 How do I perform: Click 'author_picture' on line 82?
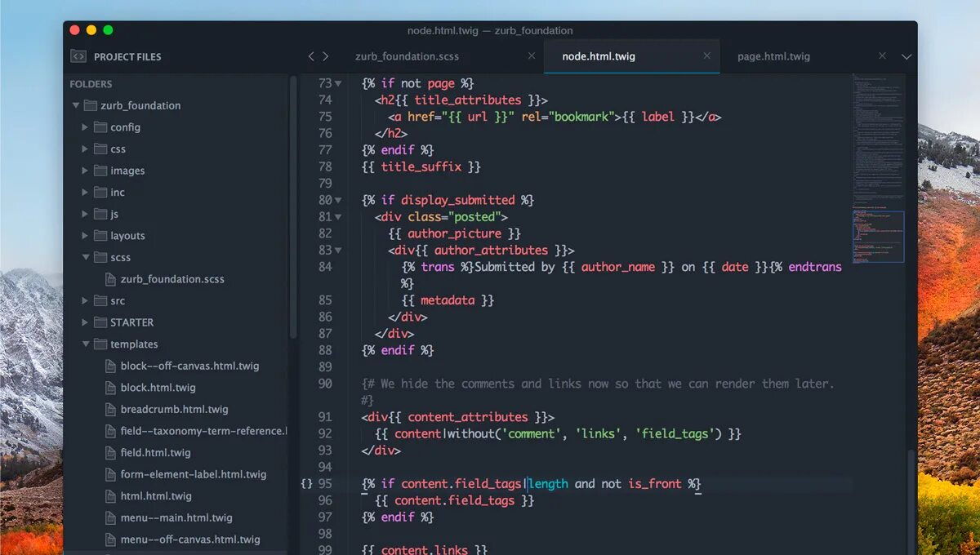(x=454, y=233)
